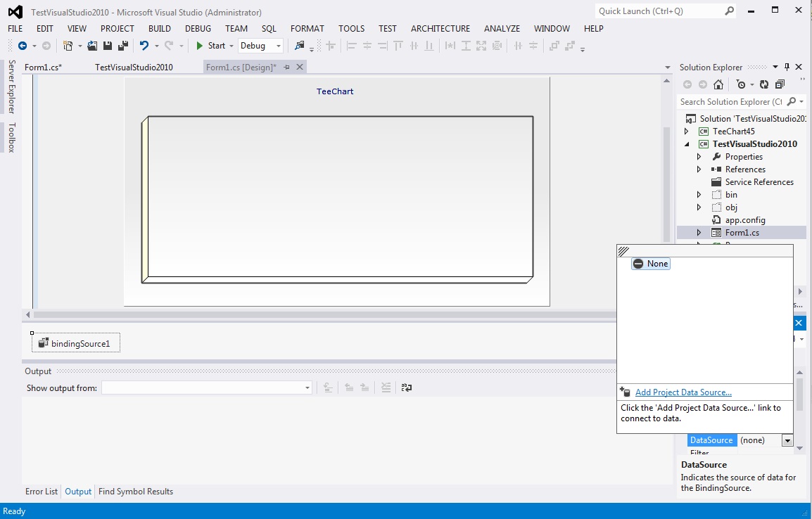Close the Form1.cs [Design] tab
The height and width of the screenshot is (519, 812).
point(299,68)
